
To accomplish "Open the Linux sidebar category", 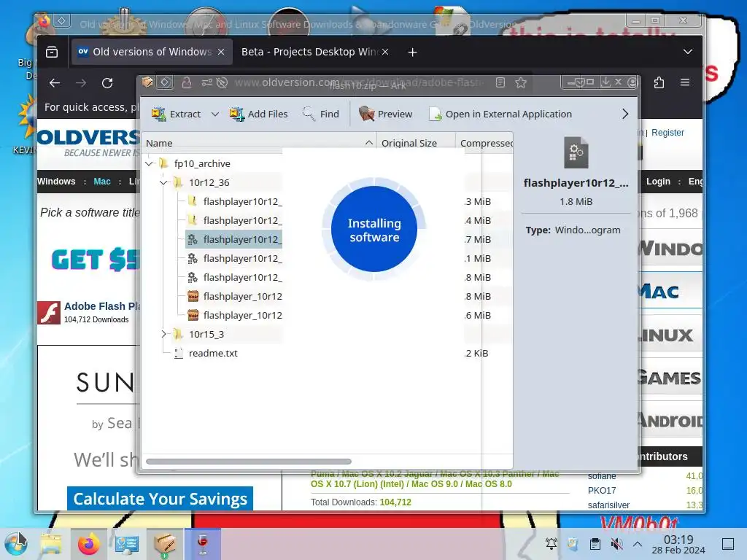I will (670, 335).
